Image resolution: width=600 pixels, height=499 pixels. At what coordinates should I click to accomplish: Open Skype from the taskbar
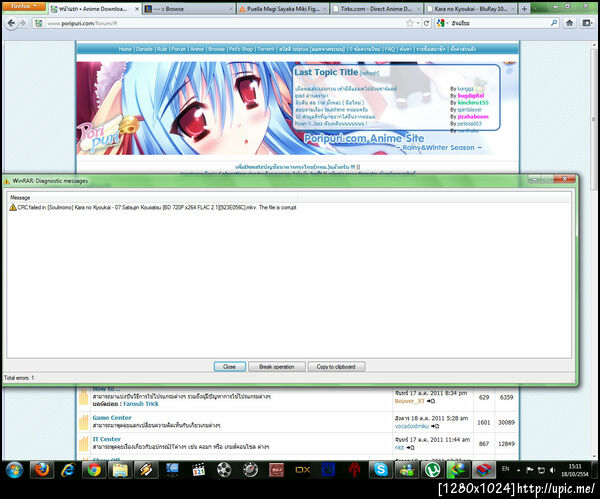pos(381,470)
